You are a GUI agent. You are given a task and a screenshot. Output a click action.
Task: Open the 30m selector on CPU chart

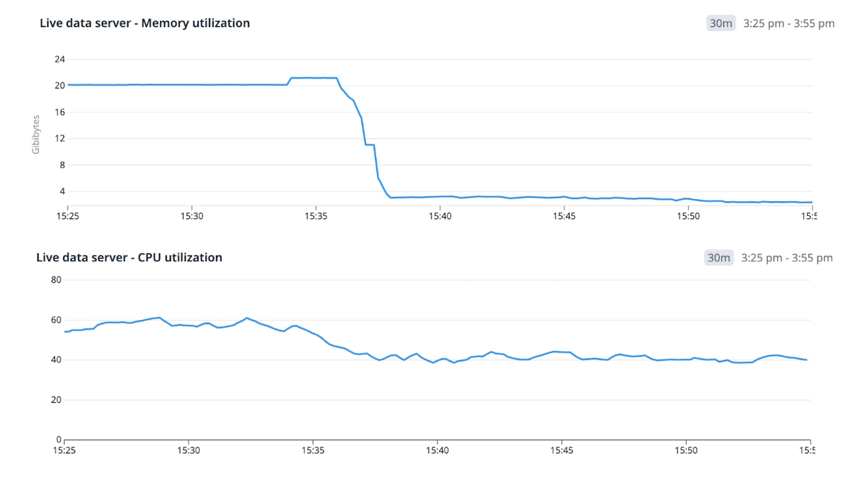[x=719, y=258]
